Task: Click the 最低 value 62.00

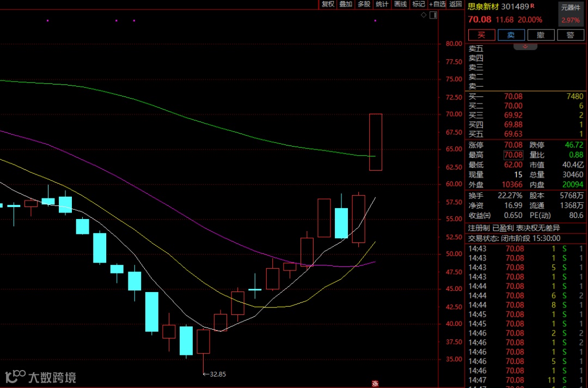Action: (x=513, y=165)
